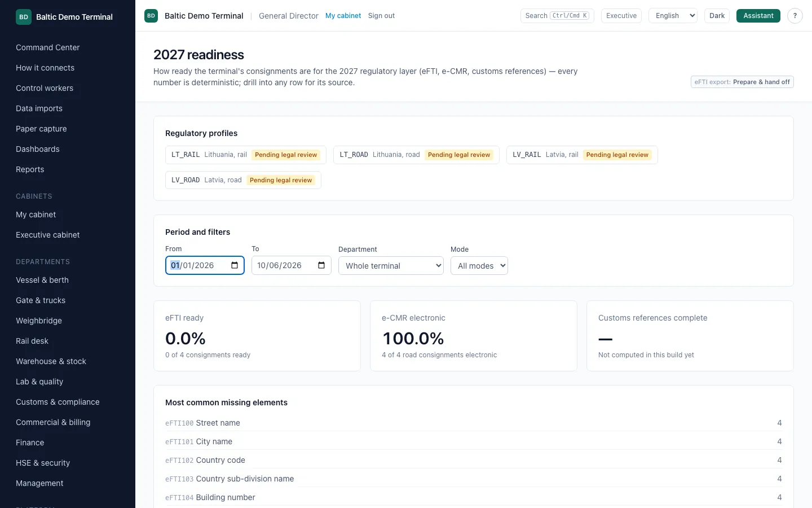
Task: Click the eFTI103 Country sub-division name row
Action: click(x=474, y=479)
